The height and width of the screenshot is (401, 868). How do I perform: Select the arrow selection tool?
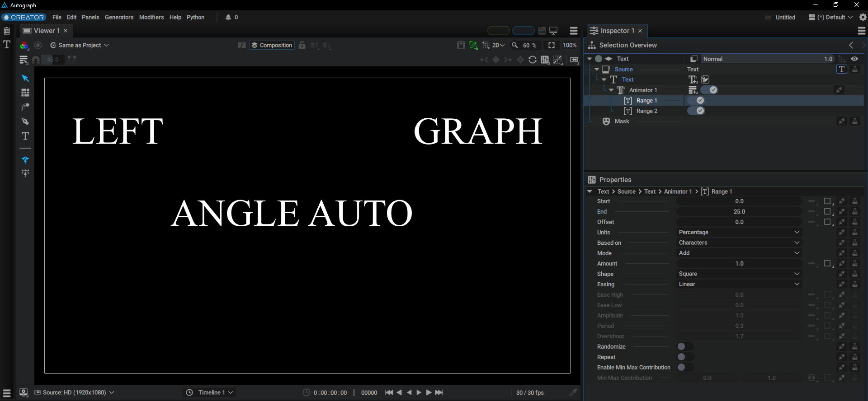[x=25, y=78]
